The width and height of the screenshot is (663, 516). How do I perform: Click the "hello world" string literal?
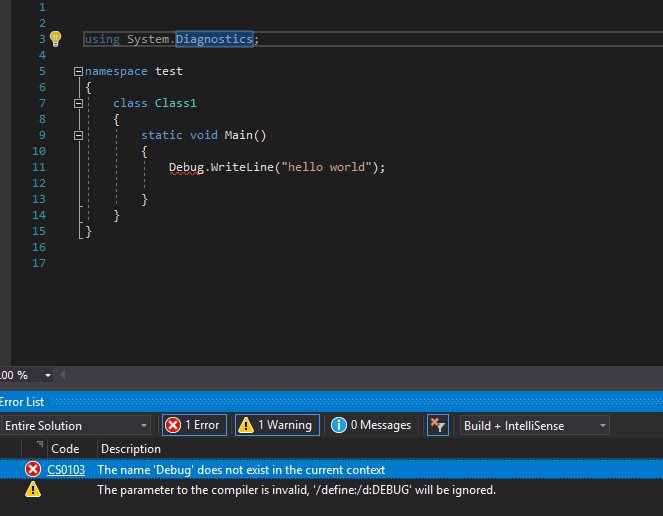click(326, 167)
